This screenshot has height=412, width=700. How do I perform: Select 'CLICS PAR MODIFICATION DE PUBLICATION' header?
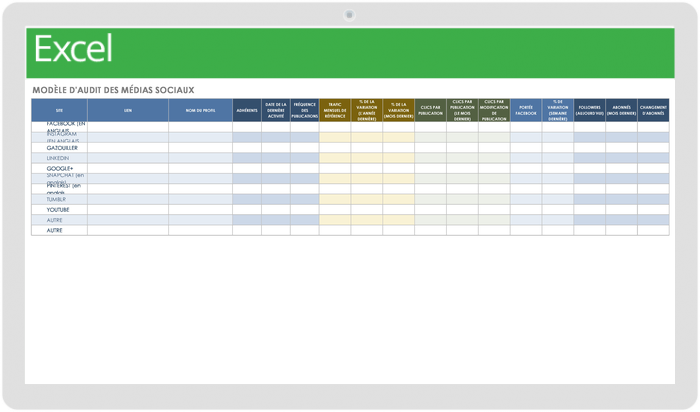click(494, 110)
